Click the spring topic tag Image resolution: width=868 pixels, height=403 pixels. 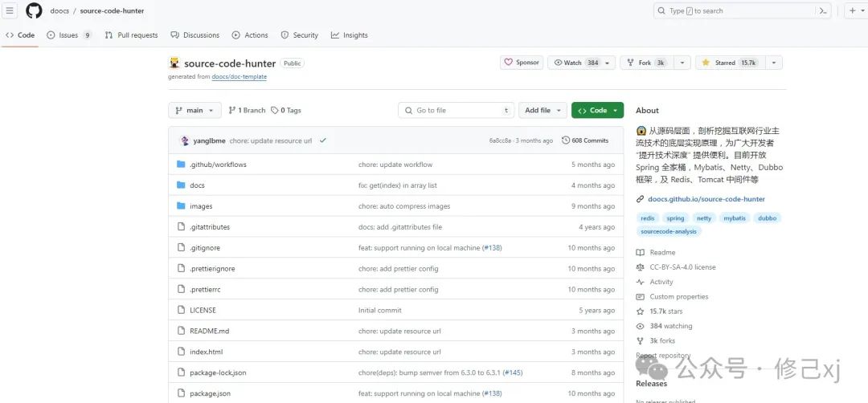click(675, 218)
